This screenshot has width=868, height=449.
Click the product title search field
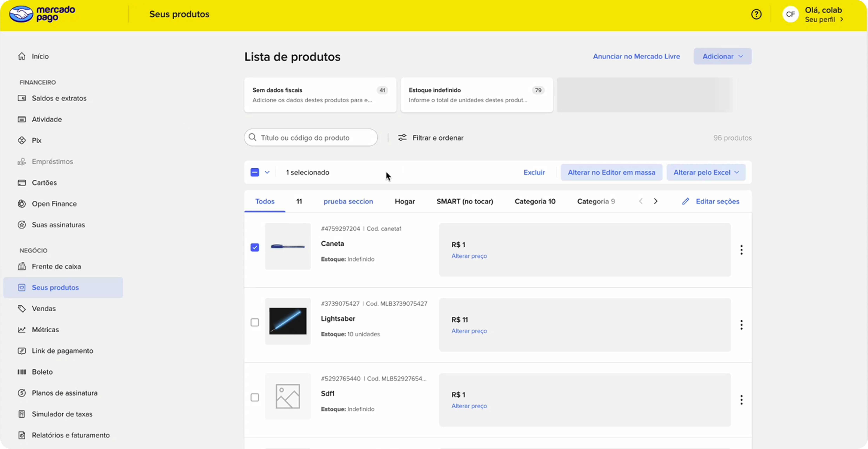311,137
